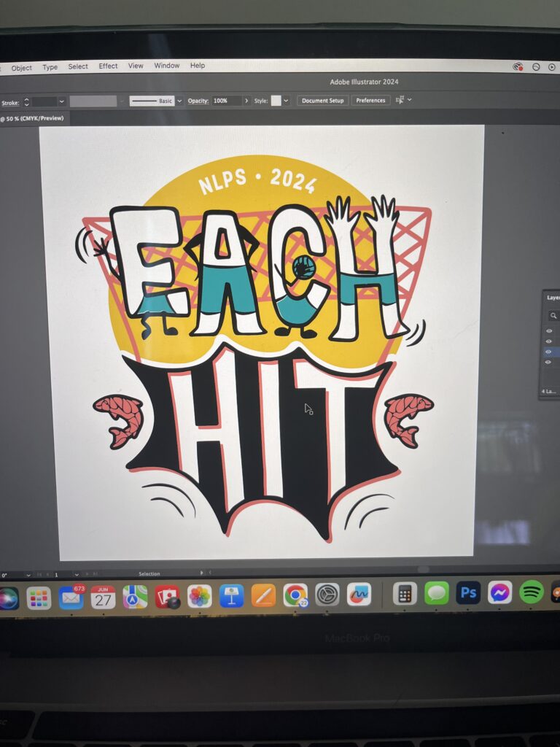
Task: Open the Calculator app in the Dock
Action: pos(405,594)
